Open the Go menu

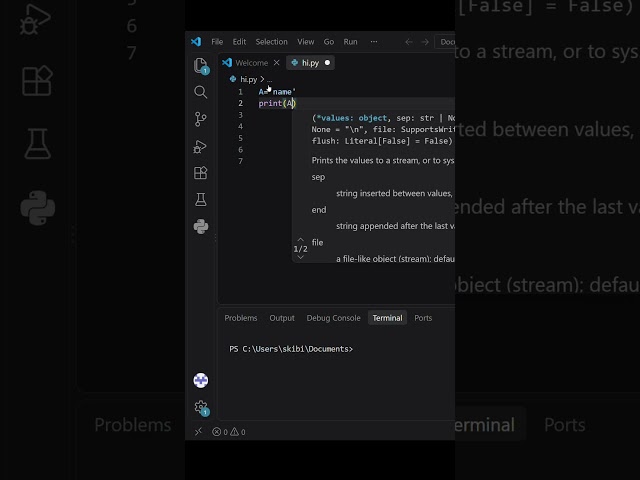(329, 42)
